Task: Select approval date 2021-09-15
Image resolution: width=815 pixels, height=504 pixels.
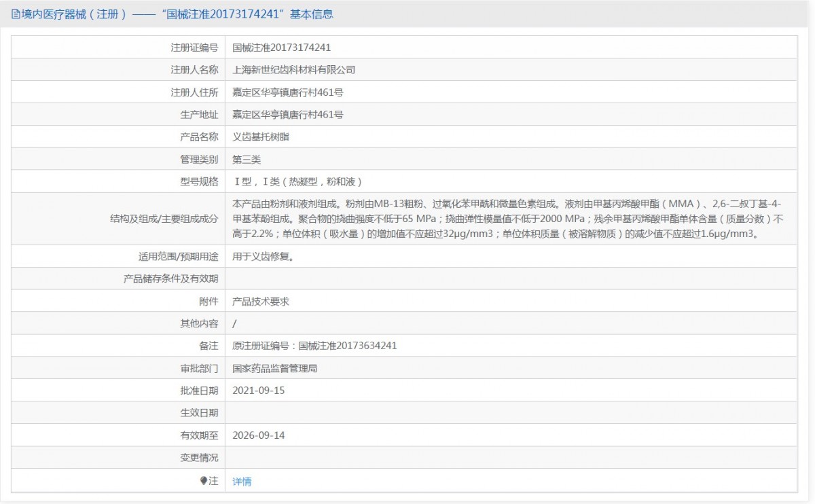Action: pos(259,391)
